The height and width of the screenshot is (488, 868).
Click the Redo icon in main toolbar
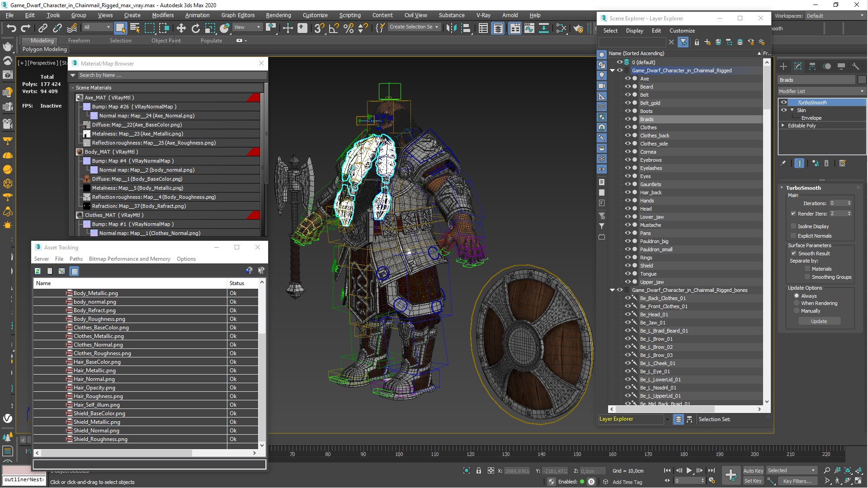click(26, 28)
